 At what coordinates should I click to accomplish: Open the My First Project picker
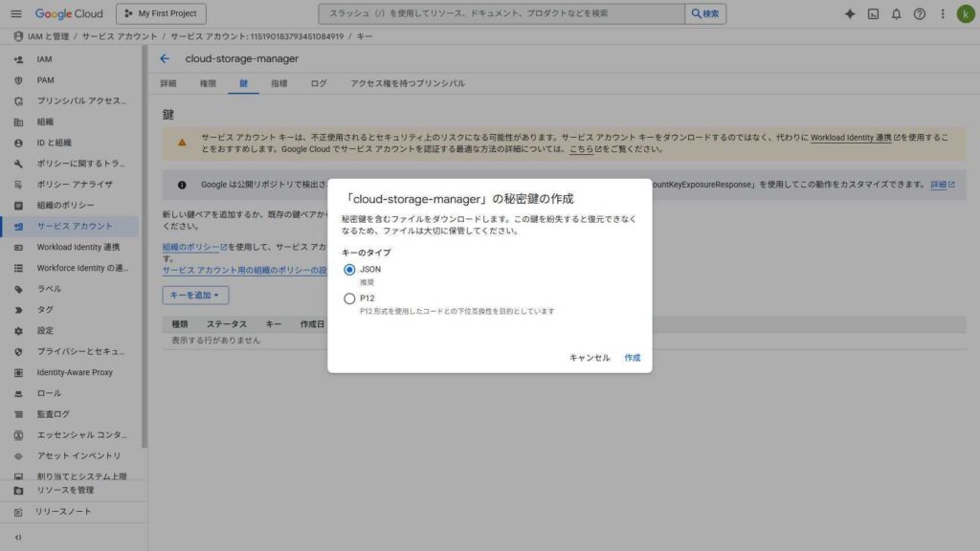pos(161,13)
